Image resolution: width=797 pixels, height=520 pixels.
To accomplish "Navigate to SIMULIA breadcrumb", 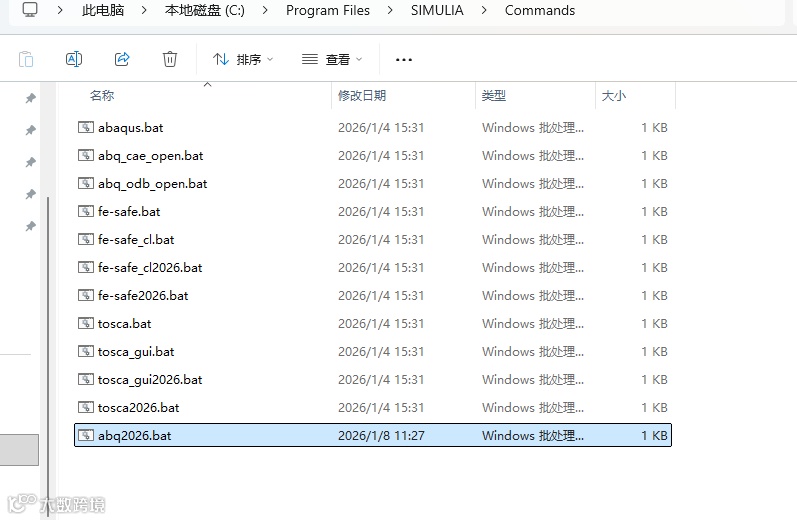I will click(437, 10).
